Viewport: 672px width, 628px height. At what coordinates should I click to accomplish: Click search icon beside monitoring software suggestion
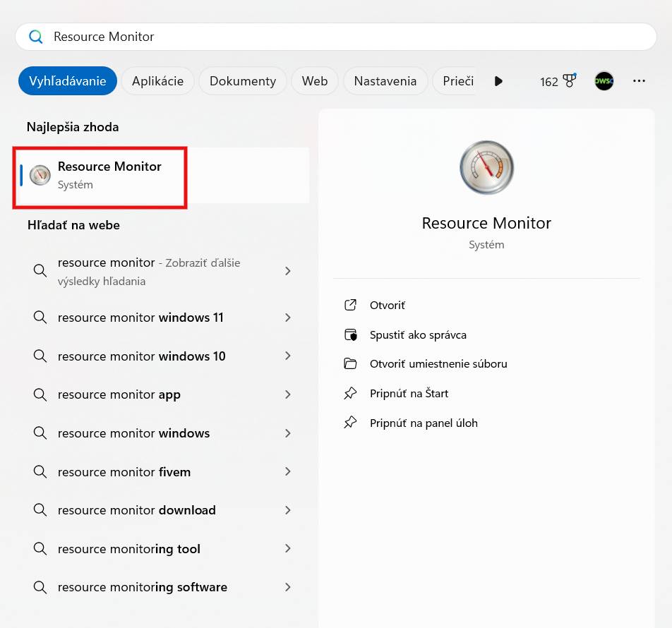tap(40, 587)
